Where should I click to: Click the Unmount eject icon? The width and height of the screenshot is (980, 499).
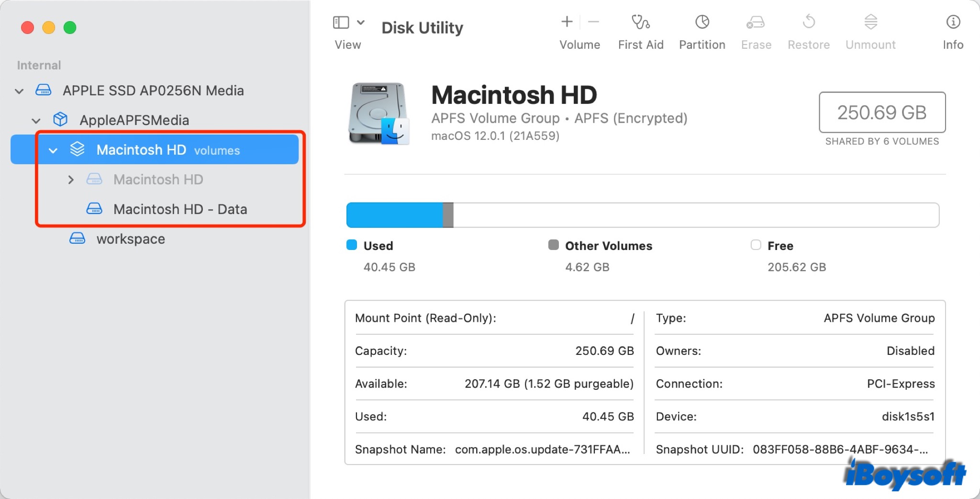coord(870,23)
